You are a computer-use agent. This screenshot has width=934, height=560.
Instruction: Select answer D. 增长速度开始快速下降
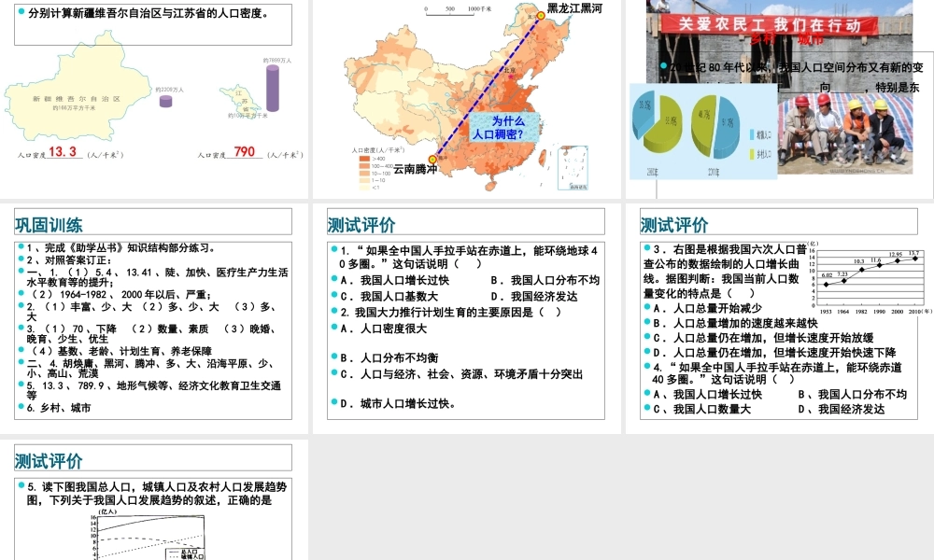[773, 352]
